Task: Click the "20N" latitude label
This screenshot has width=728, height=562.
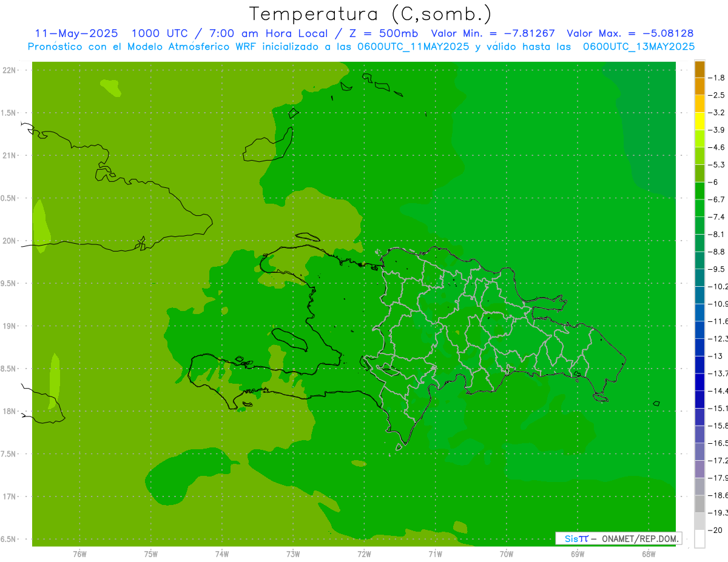Action: coord(10,241)
